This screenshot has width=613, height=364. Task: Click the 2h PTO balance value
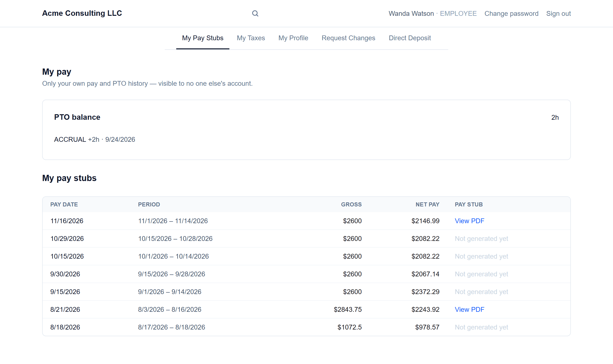pos(555,118)
